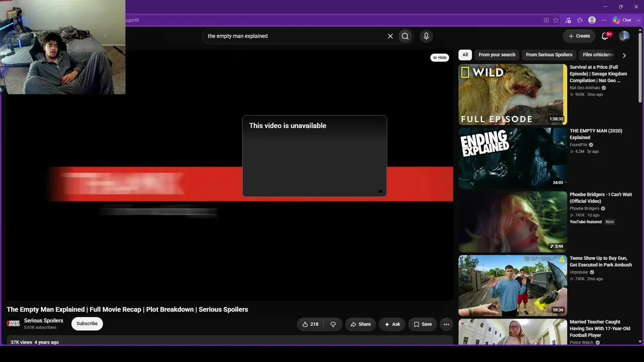Open 'Survival at a Price' video title
This screenshot has width=644, height=362.
pos(598,74)
